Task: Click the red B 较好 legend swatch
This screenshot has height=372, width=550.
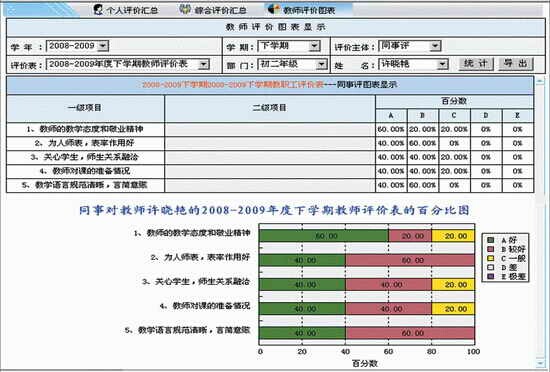Action: click(x=491, y=249)
